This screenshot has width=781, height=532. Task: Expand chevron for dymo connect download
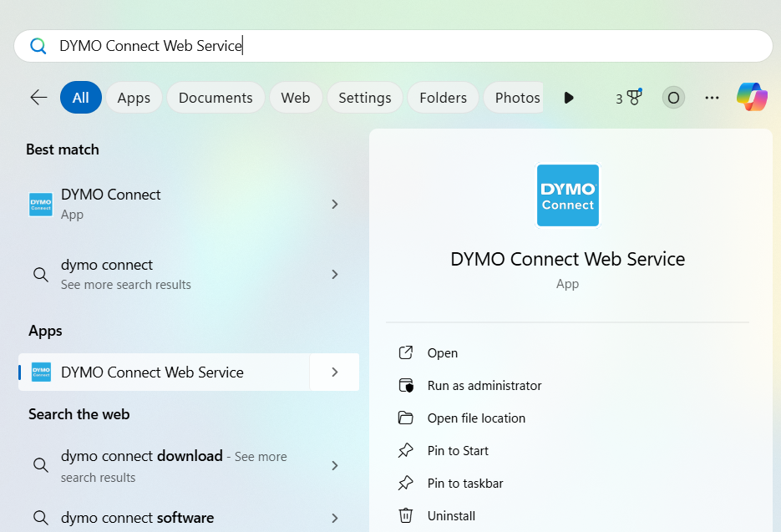(x=335, y=466)
